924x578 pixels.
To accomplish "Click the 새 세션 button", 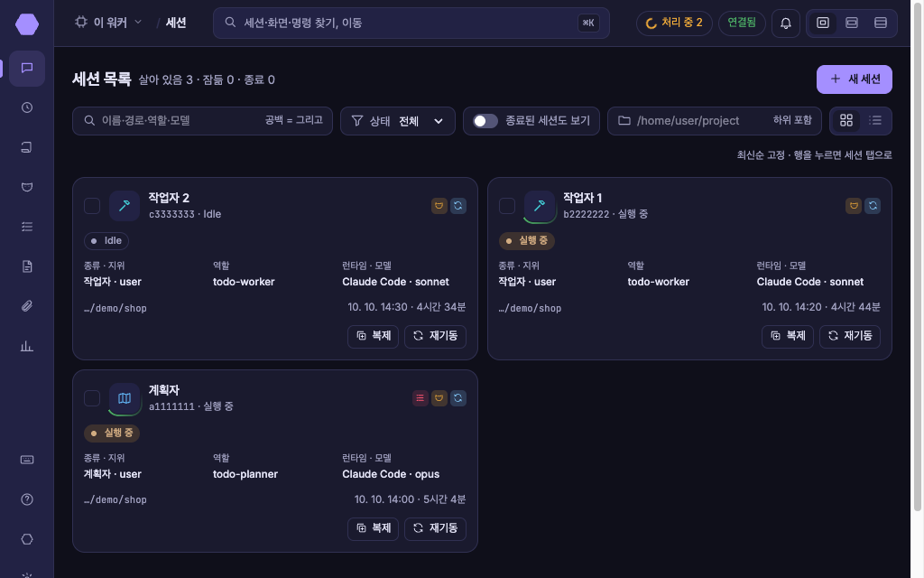I will coord(854,79).
